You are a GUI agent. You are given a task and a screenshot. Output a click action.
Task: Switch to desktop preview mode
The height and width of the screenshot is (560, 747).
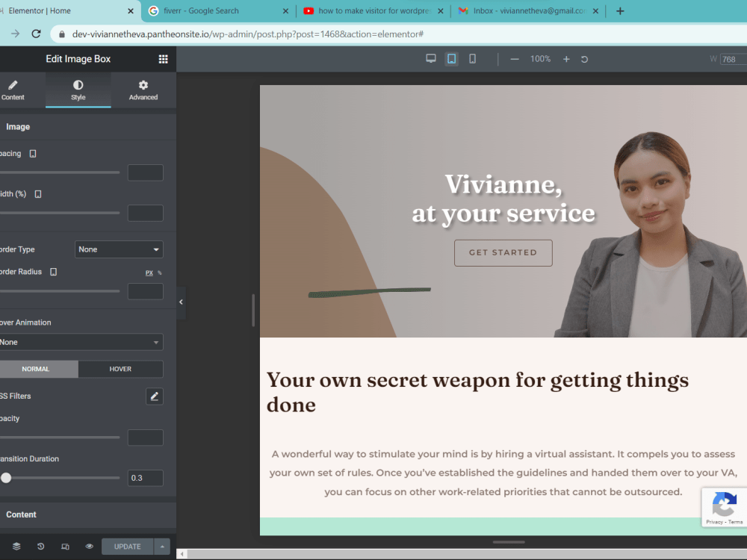click(x=431, y=58)
